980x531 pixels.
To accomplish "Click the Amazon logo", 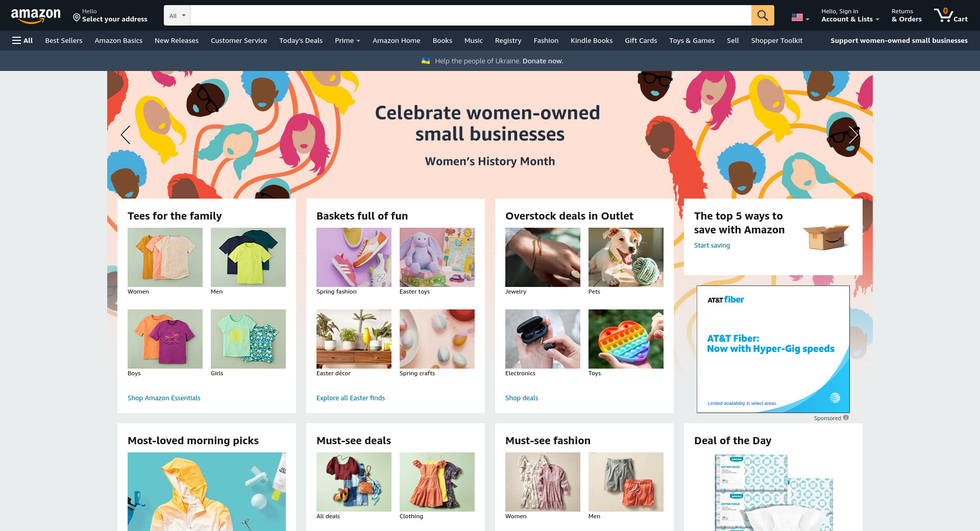I will click(36, 16).
